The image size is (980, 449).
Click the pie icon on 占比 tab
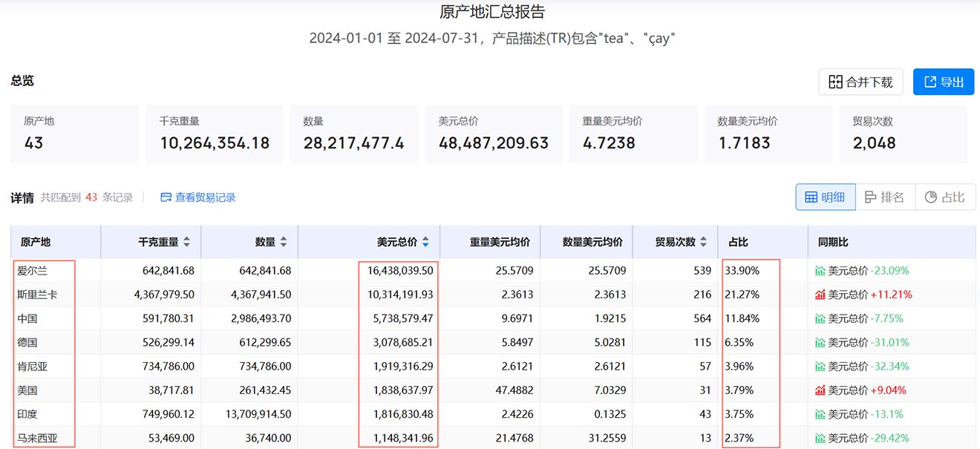tap(931, 197)
